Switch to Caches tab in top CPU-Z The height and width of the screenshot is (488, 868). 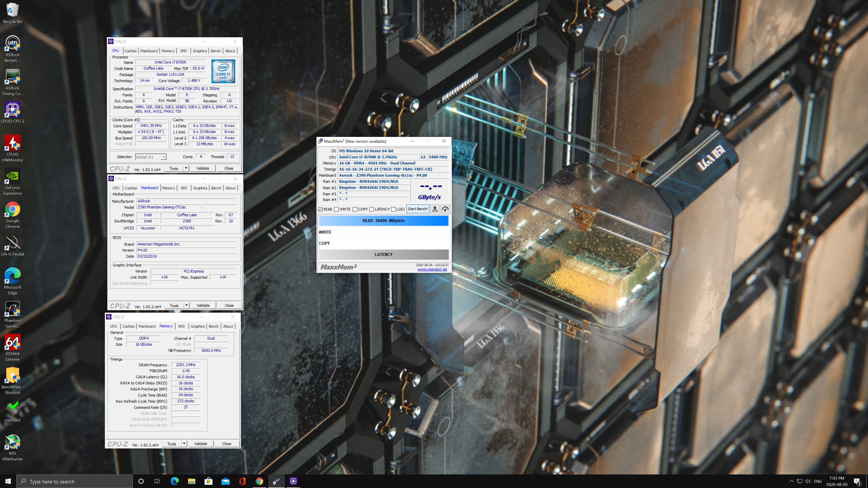pyautogui.click(x=130, y=51)
